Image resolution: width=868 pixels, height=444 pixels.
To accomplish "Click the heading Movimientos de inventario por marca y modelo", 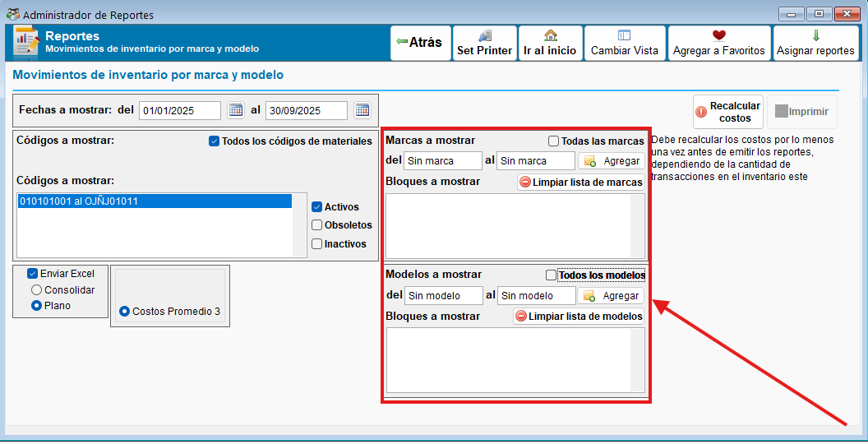I will click(x=148, y=75).
